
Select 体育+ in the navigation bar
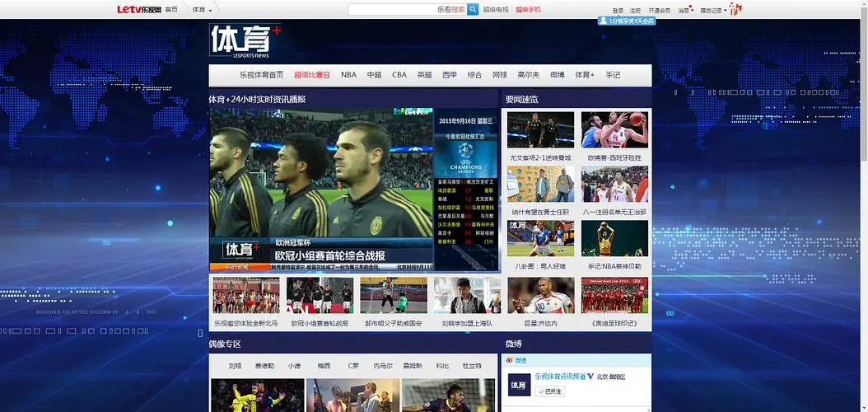click(585, 75)
